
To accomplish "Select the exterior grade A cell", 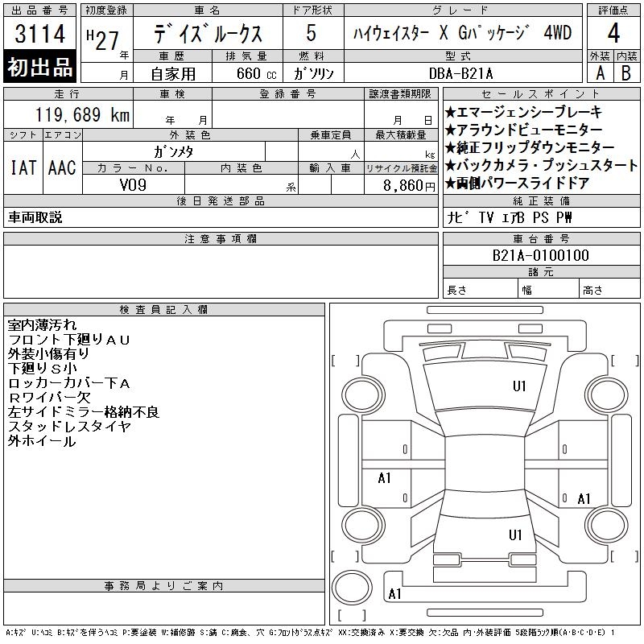I will [600, 72].
